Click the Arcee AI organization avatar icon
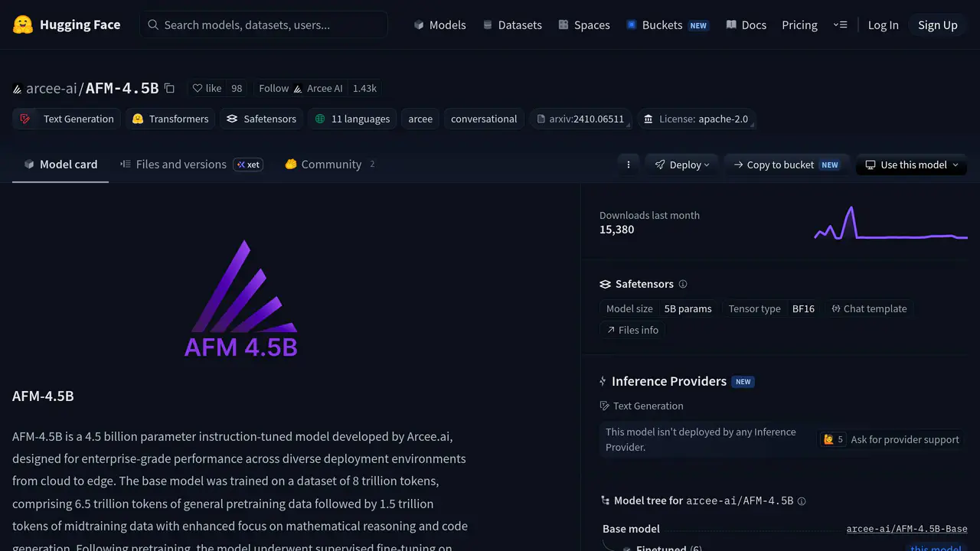 point(298,89)
